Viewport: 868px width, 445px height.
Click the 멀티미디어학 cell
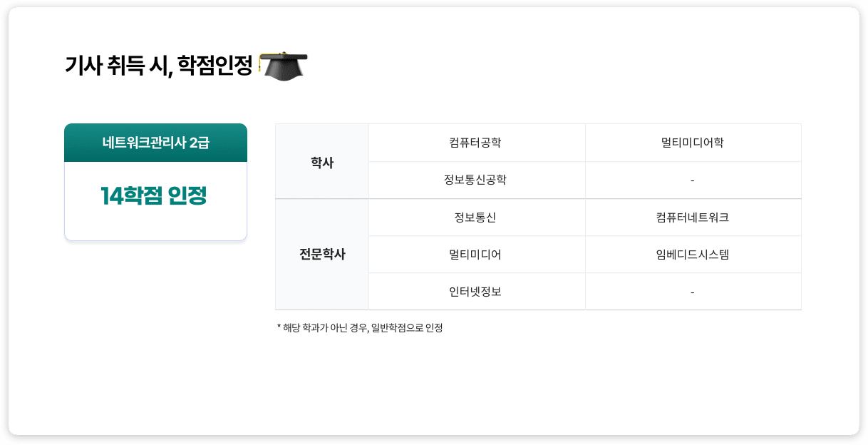click(692, 143)
